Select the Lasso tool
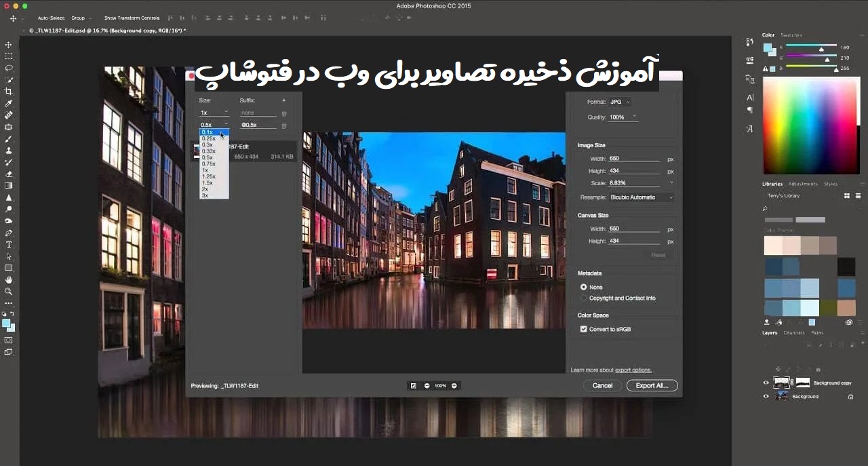Viewport: 868px width, 466px height. tap(9, 68)
